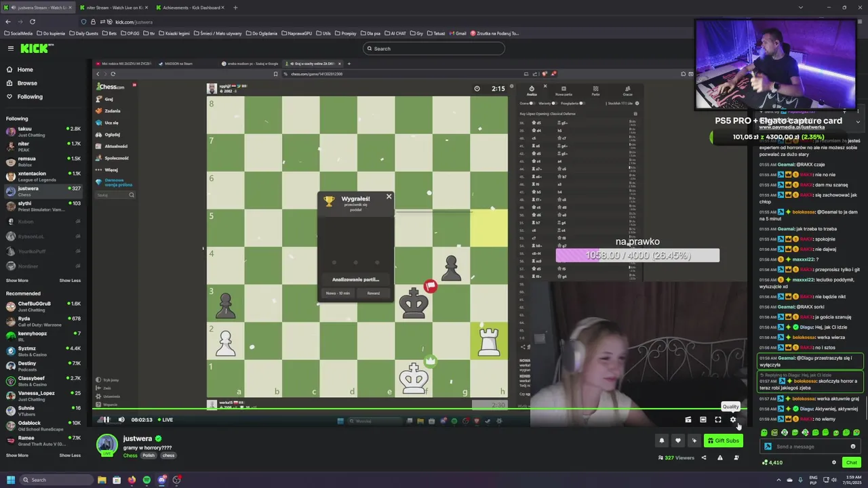Open xntentacion channel in Following list

(x=43, y=176)
